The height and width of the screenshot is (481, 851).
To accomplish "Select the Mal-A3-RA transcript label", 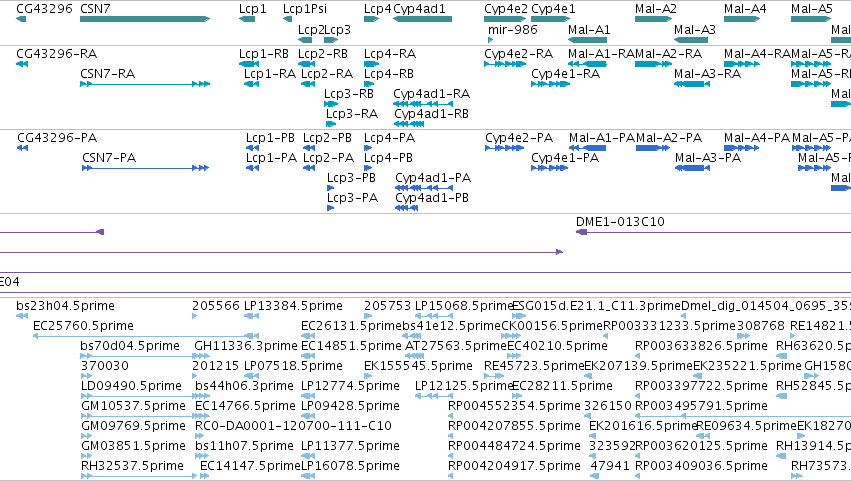I will pyautogui.click(x=708, y=74).
